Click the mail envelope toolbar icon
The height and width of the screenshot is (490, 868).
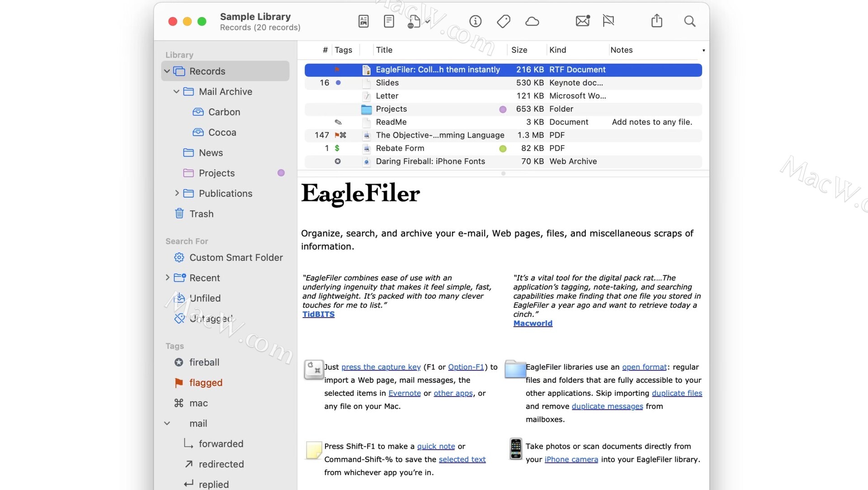[582, 21]
